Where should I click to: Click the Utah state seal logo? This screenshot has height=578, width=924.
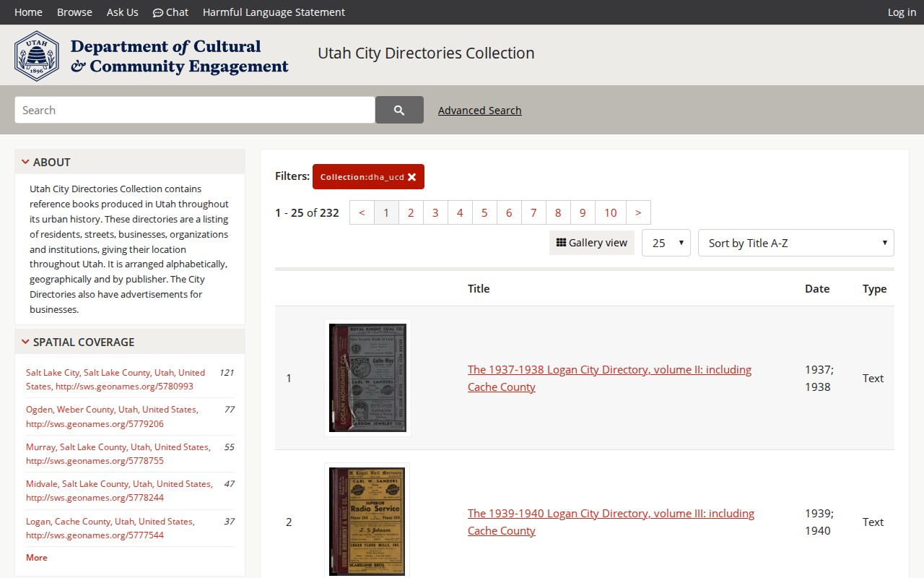(37, 56)
